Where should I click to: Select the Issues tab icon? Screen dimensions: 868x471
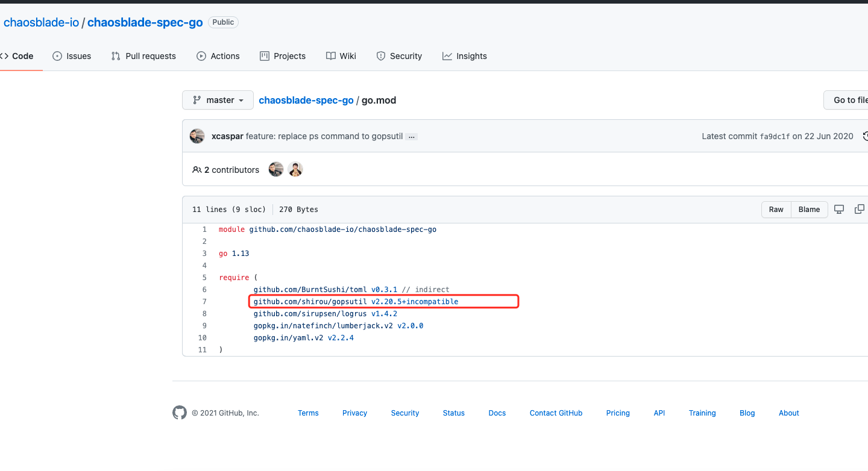pyautogui.click(x=57, y=55)
